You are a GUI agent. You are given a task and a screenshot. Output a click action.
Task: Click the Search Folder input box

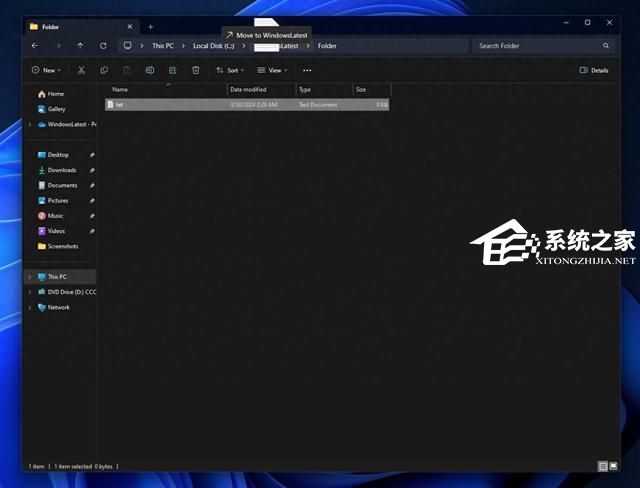(x=538, y=45)
